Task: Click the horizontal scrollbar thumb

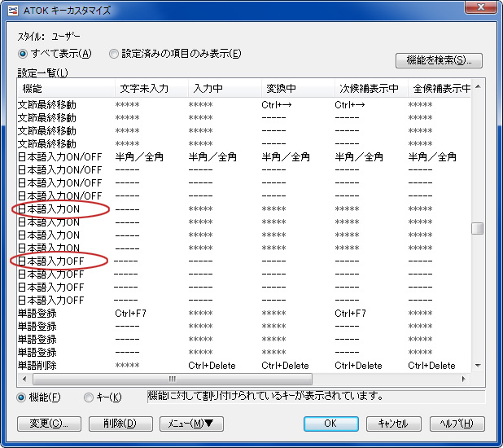Action: (173, 379)
